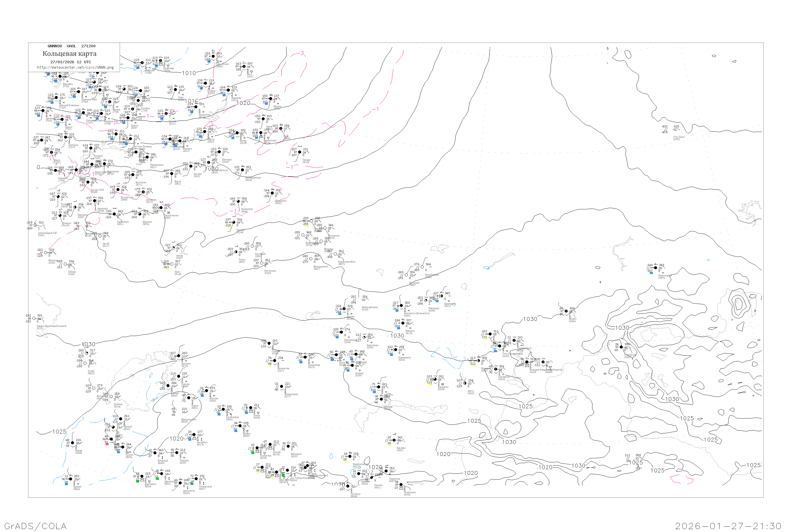
Task: Click the Александров Гай station name label
Action: [47, 233]
